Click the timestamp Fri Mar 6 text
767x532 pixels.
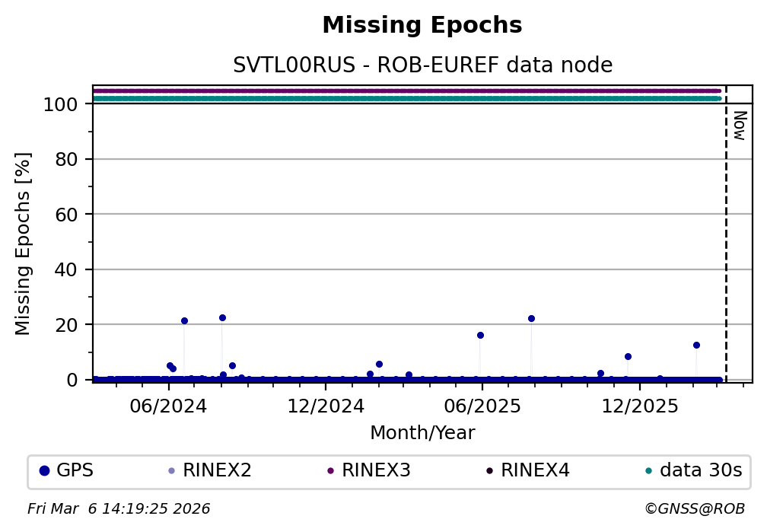tap(119, 508)
